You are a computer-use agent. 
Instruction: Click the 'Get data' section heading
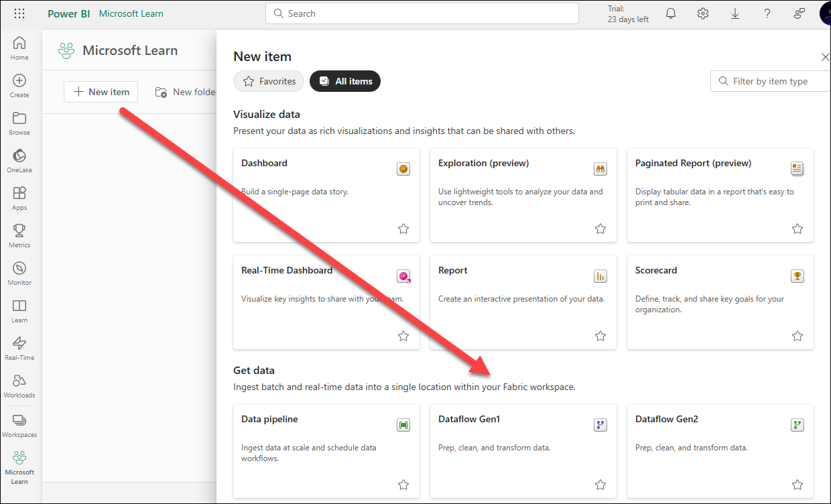coord(254,370)
